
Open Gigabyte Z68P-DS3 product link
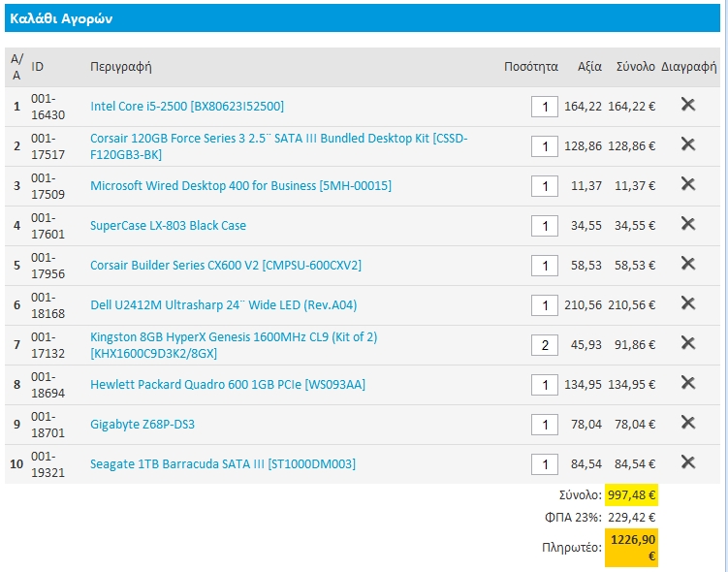click(142, 425)
